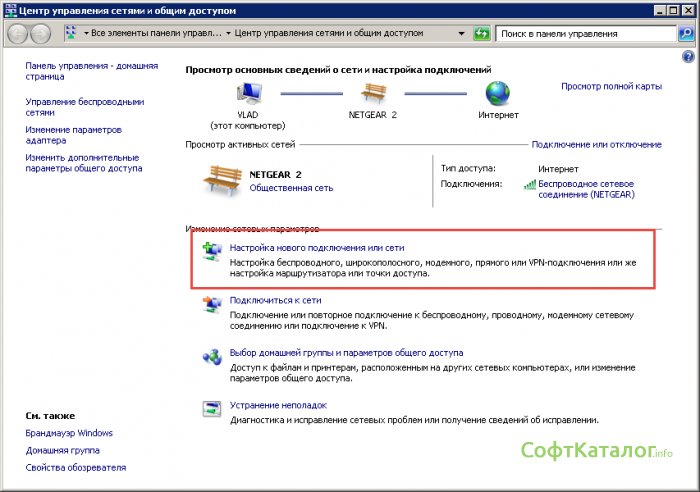Click the Internet globe icon

click(498, 93)
